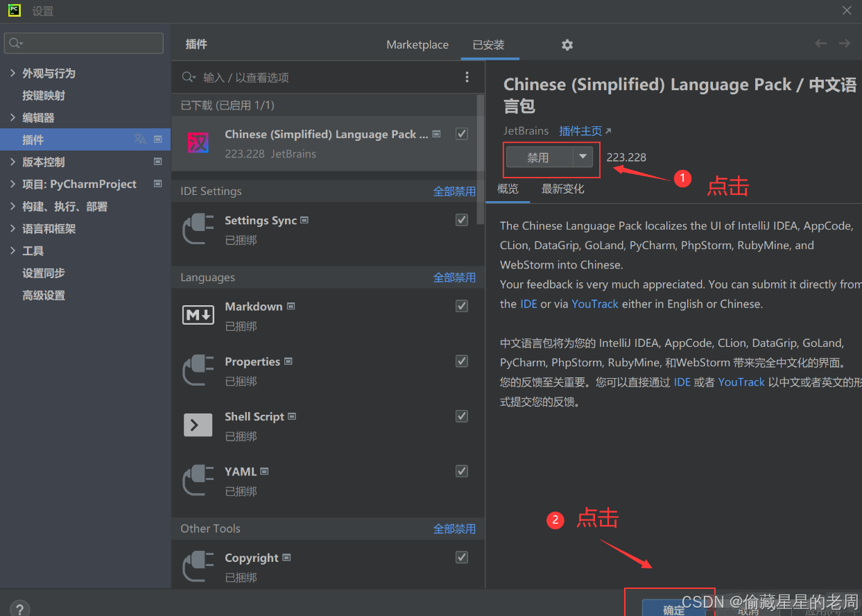This screenshot has height=616, width=862.
Task: Expand the 编辑器 settings section
Action: [12, 117]
